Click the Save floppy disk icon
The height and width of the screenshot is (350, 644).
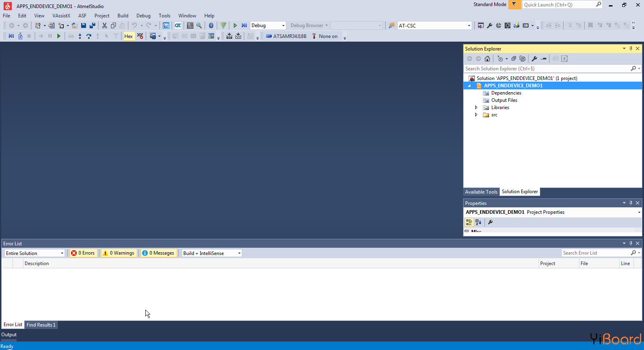pos(84,25)
